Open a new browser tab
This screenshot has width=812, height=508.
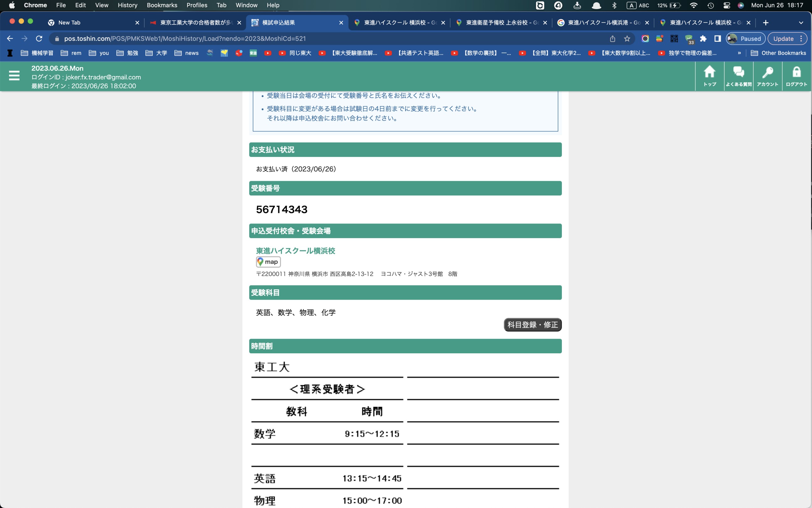tap(765, 23)
